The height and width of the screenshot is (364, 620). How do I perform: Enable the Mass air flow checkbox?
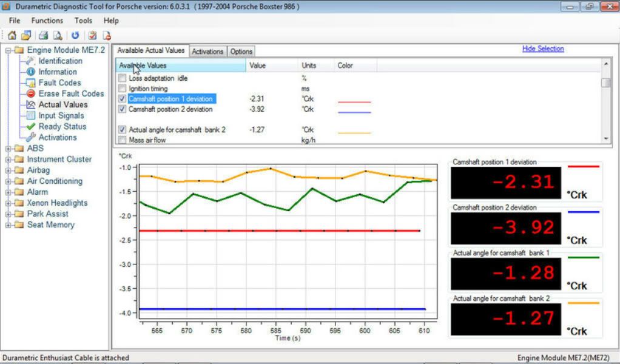tap(122, 140)
